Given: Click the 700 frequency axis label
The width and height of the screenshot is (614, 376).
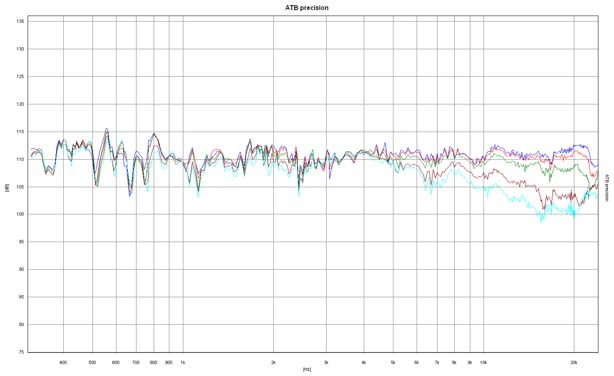Looking at the screenshot, I should click(x=136, y=363).
